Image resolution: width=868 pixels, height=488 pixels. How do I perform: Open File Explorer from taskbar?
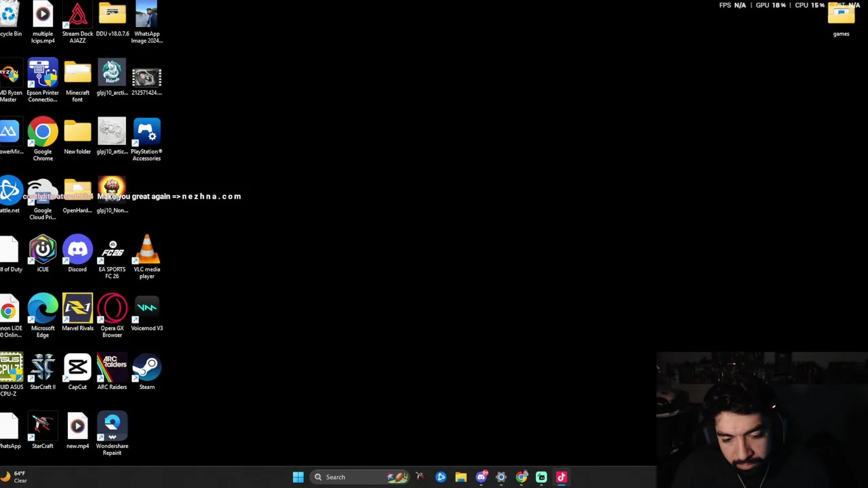[460, 477]
